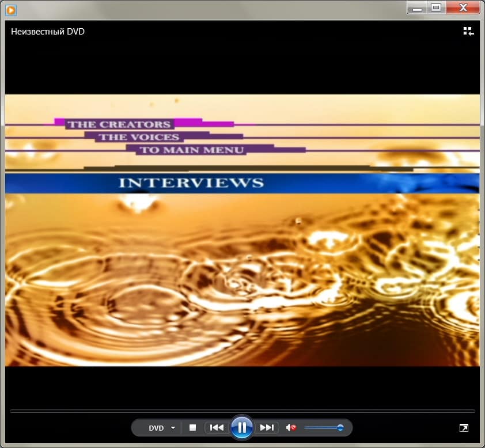Viewport: 485px width, 448px height.
Task: Skip to the previous chapter
Action: [x=217, y=428]
